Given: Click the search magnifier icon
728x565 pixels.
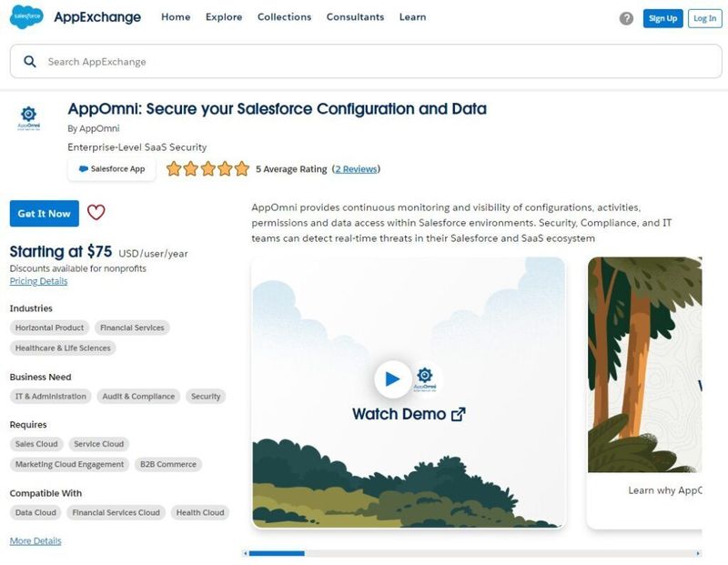Looking at the screenshot, I should click(x=30, y=61).
